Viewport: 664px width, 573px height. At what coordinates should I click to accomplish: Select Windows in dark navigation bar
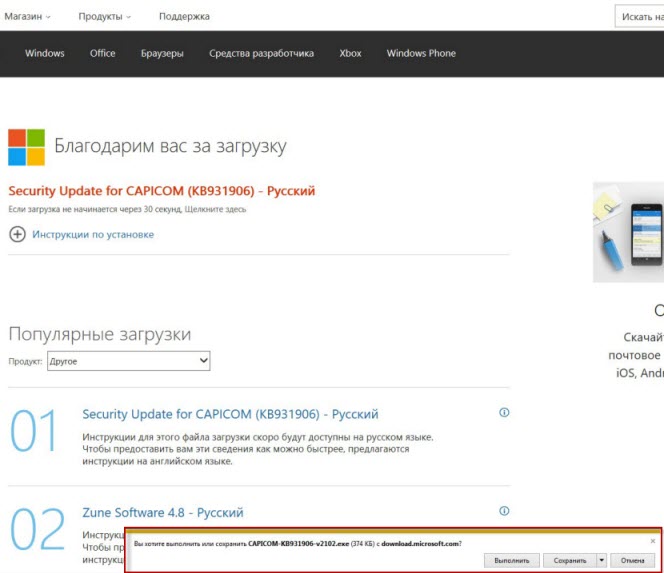coord(44,53)
